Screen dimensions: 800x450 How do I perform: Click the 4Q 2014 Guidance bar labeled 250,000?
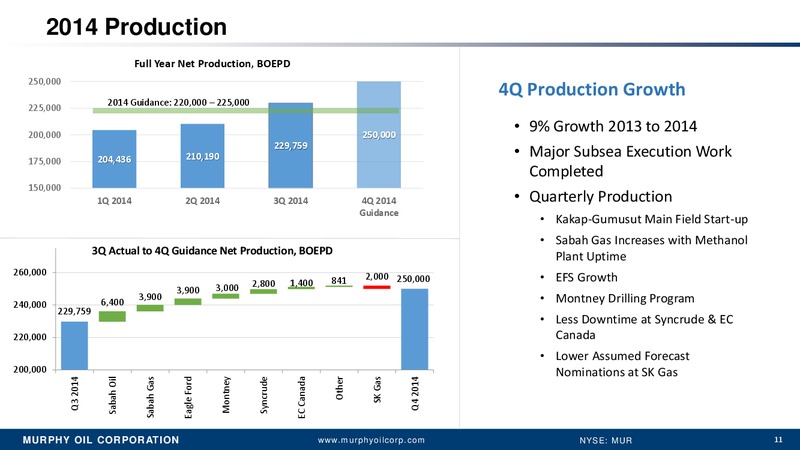[379, 135]
